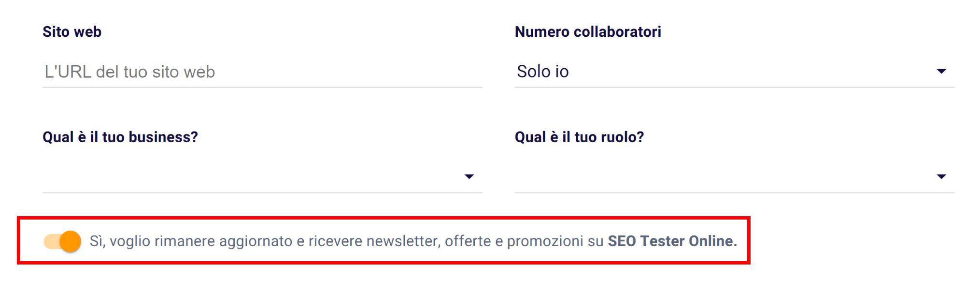The height and width of the screenshot is (294, 980).
Task: Disable the newsletter subscription toggle
Action: pos(62,241)
